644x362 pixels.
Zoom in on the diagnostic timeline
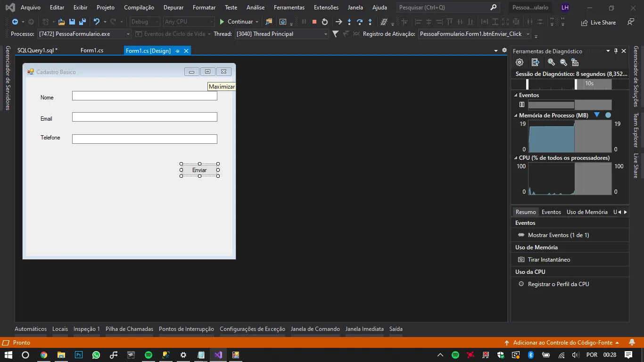pos(551,62)
